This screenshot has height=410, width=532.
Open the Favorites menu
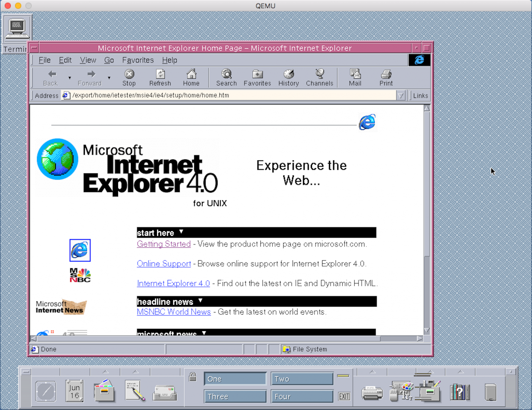click(x=138, y=60)
